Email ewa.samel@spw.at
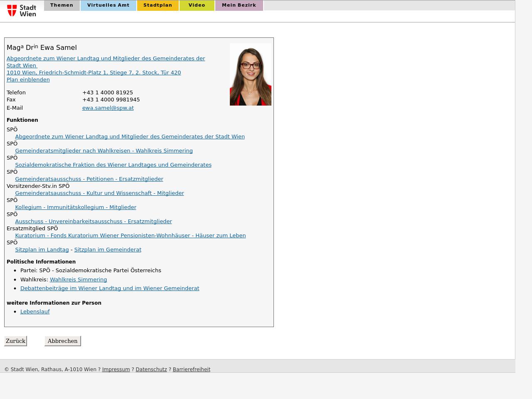The width and height of the screenshot is (532, 399). 108,108
